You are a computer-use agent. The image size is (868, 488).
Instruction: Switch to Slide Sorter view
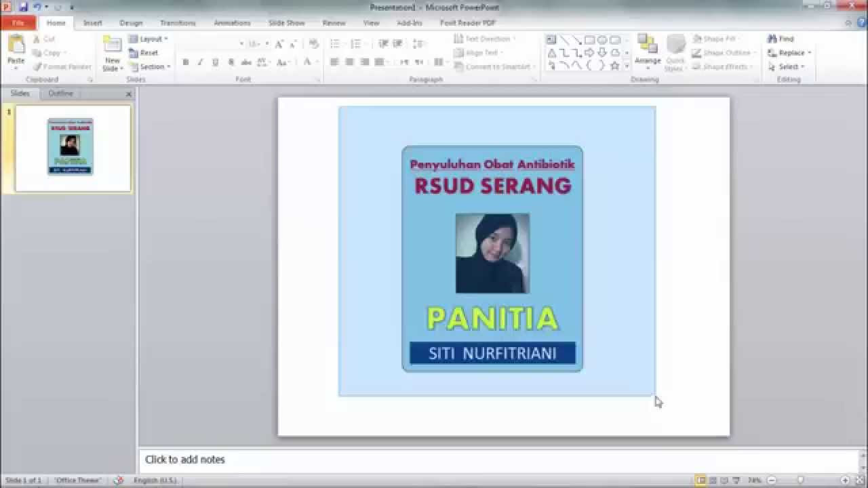click(712, 481)
